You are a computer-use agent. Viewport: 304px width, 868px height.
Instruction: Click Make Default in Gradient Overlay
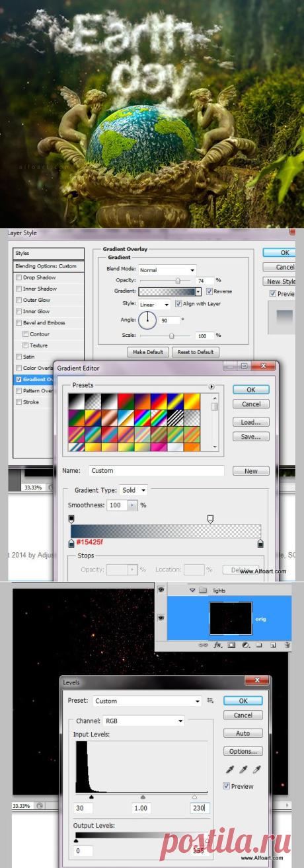(x=147, y=352)
